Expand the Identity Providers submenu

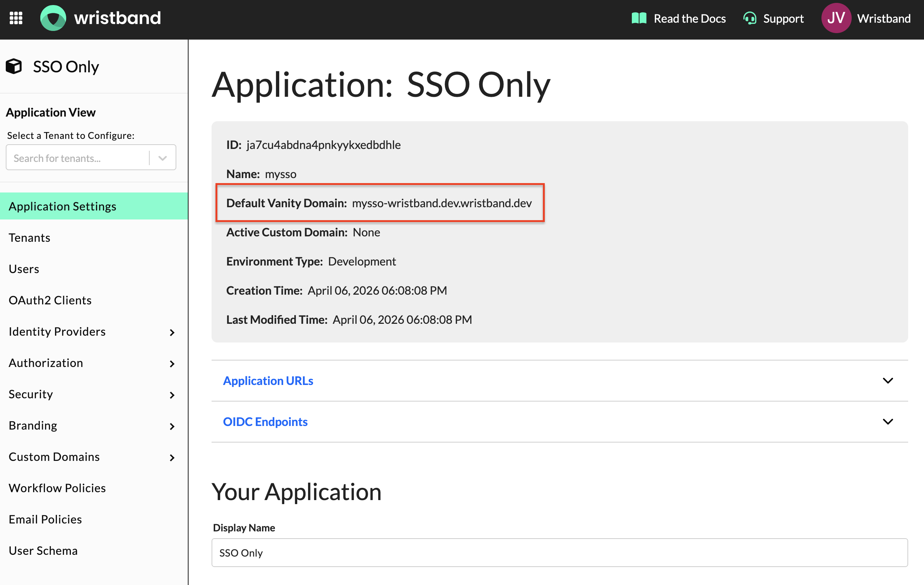pyautogui.click(x=172, y=332)
